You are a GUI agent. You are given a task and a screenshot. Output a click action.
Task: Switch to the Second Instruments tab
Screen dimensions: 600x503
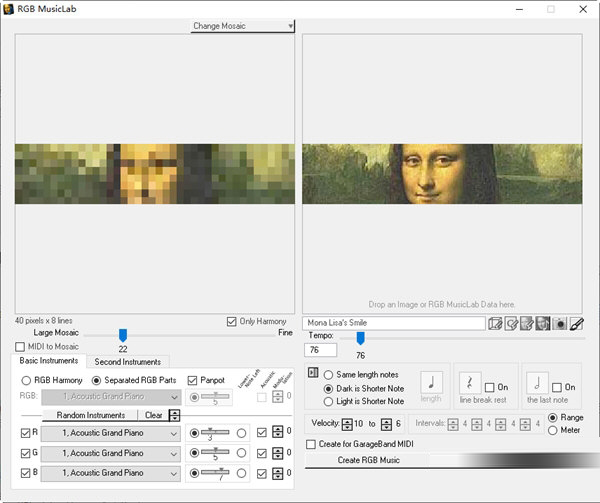(x=127, y=361)
